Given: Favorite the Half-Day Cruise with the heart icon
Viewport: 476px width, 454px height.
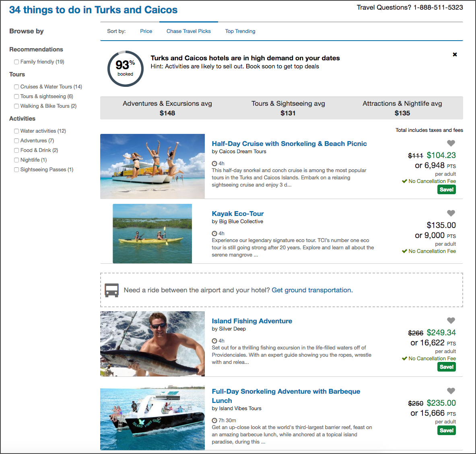Looking at the screenshot, I should [451, 143].
